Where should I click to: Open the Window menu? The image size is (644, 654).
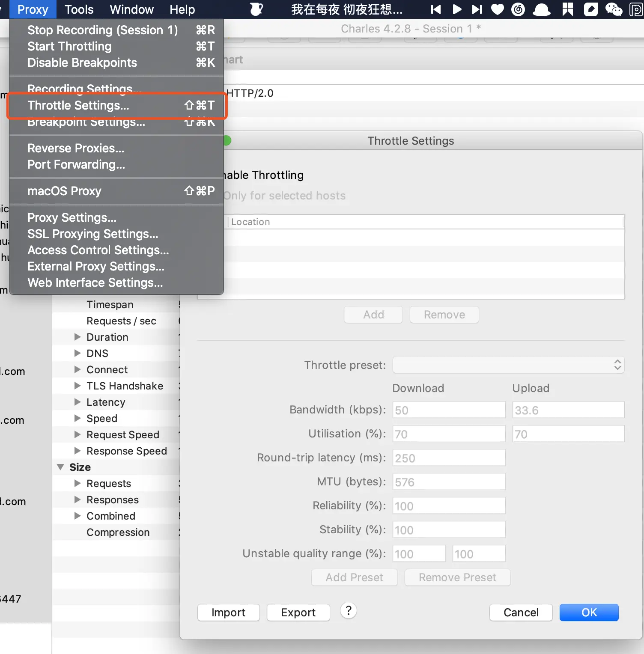[131, 9]
